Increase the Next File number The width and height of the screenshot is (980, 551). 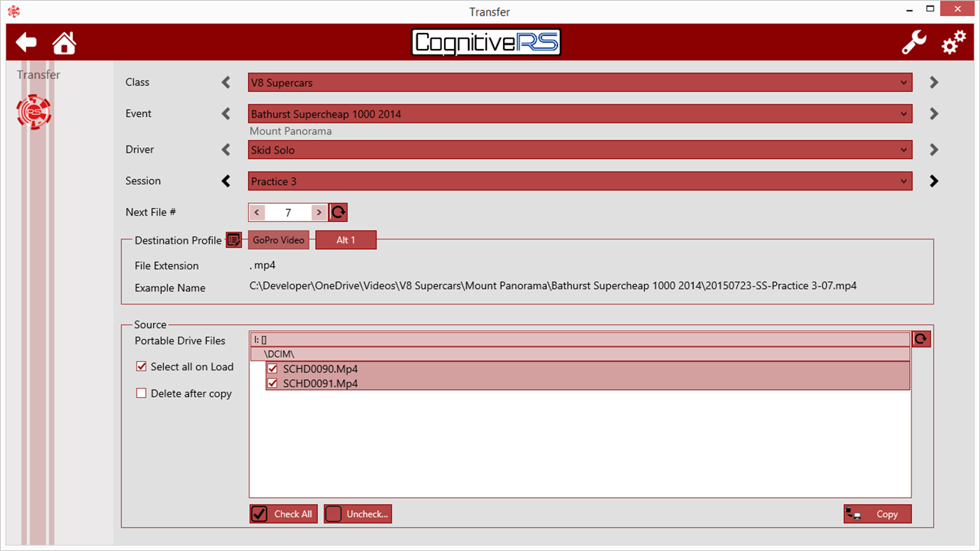[x=319, y=211]
